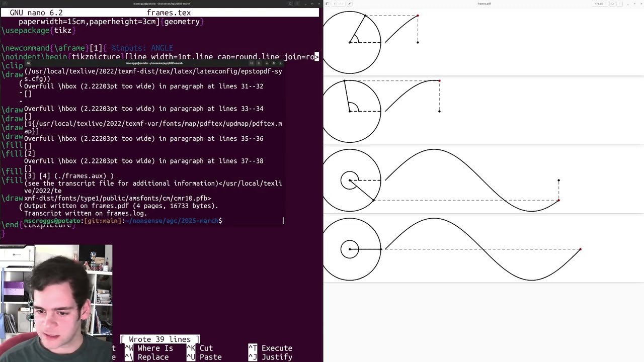
Task: Click the search icon in the PDF viewer
Action: point(612,4)
